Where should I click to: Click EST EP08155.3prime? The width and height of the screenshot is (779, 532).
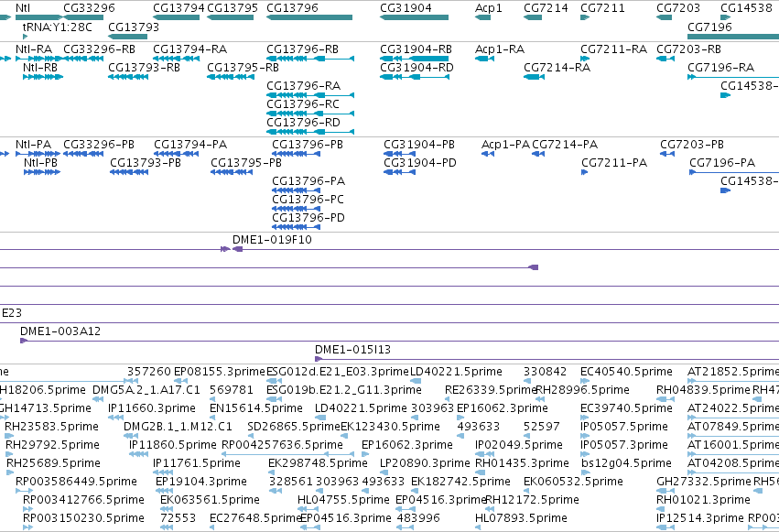[x=219, y=372]
